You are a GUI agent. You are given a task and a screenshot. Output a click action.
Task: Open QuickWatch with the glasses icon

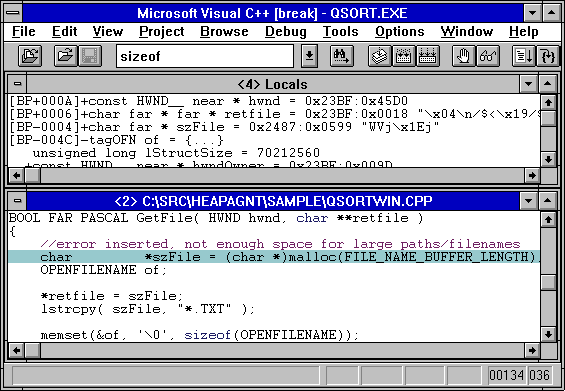click(488, 56)
